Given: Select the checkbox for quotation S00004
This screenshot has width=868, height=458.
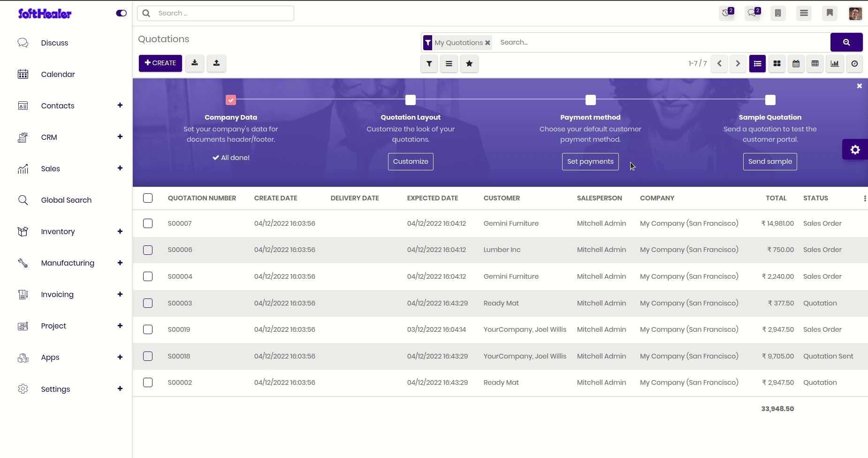Looking at the screenshot, I should coord(148,276).
